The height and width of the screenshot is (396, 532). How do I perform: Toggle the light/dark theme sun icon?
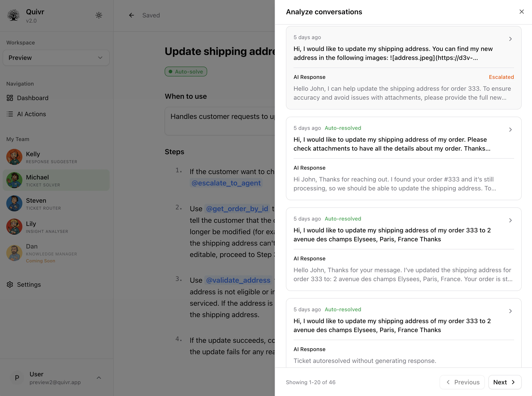coord(99,15)
